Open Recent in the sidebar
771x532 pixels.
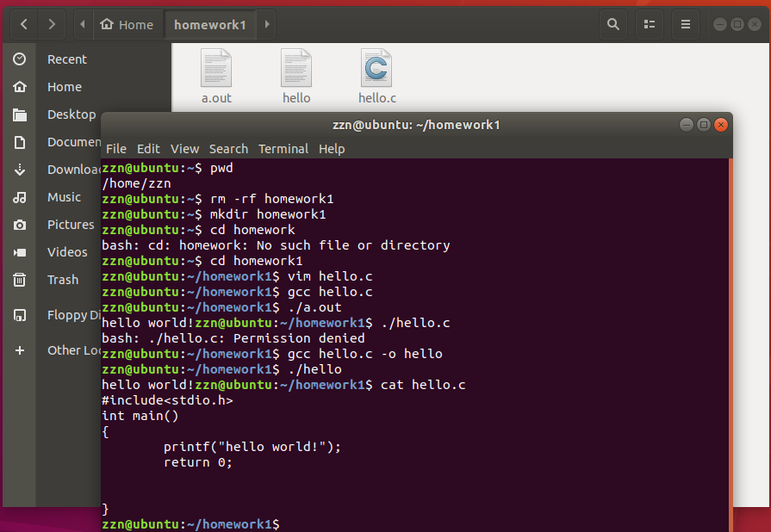click(67, 59)
